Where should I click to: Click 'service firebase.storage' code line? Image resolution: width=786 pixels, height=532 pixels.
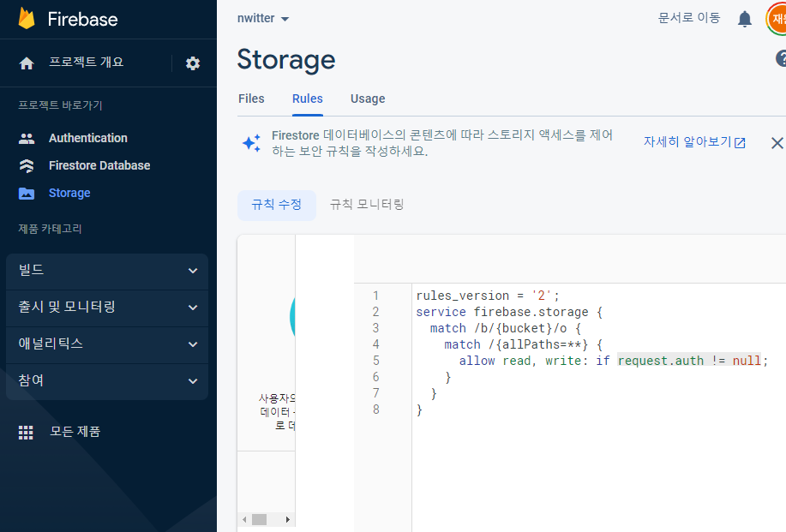click(509, 312)
